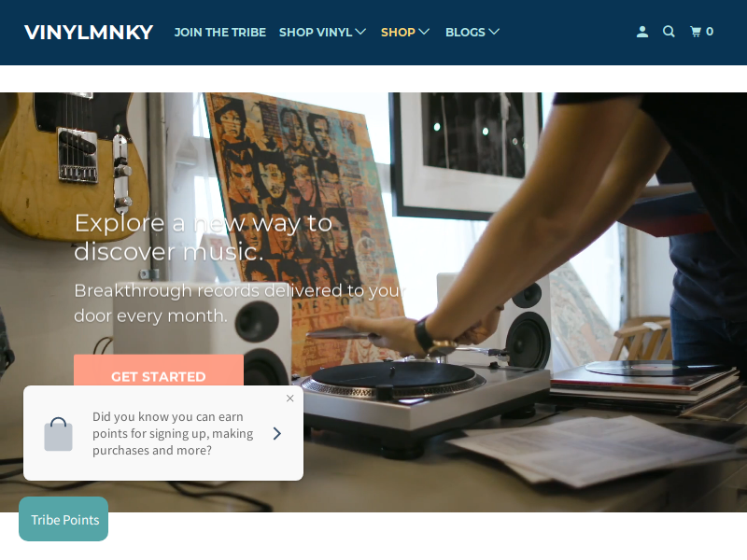Open the user account icon
747x560 pixels.
tap(642, 32)
